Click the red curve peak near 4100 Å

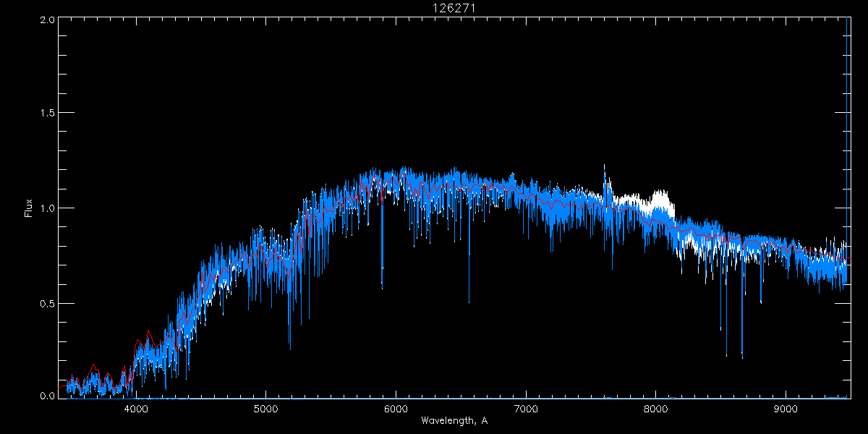(148, 332)
